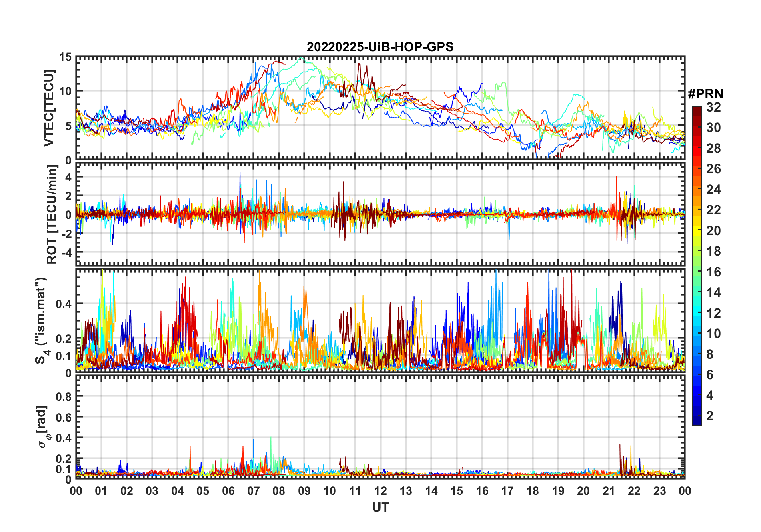Select UT axis hour label 17
The image size is (761, 532).
pos(507,491)
